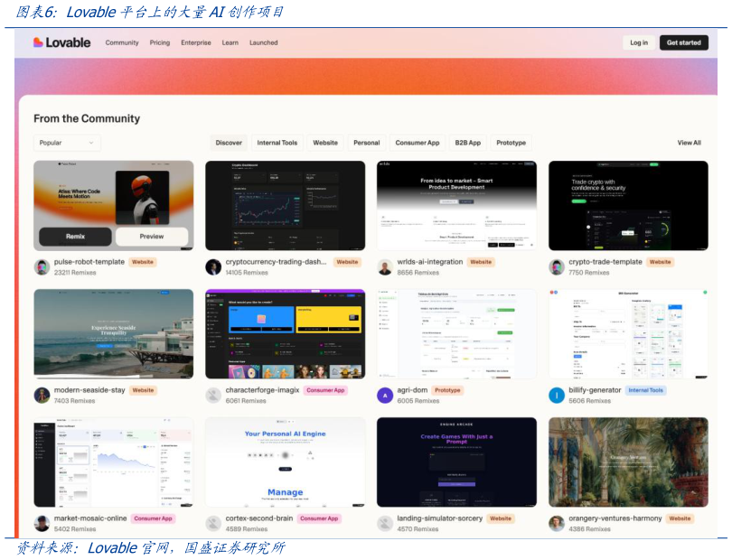Click the modern-seaside-stay author avatar
The image size is (732, 560).
pos(42,396)
